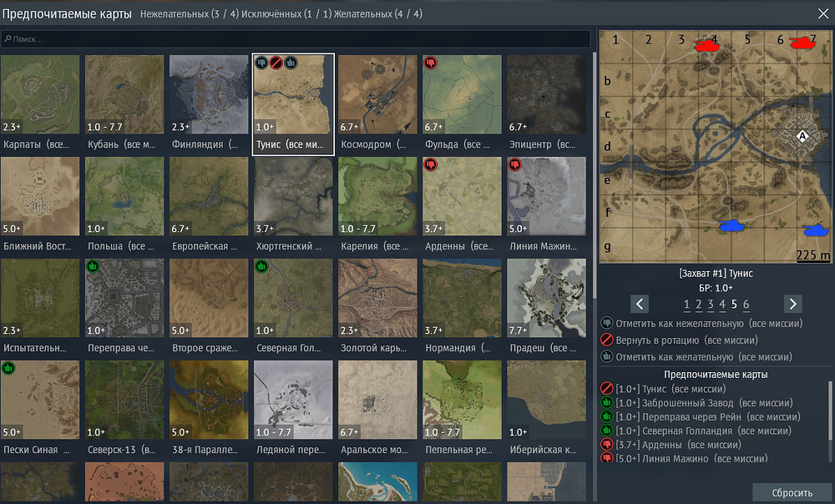Click the blue tank spawn in row f, left of the corner one
835x504 pixels.
pos(731,225)
